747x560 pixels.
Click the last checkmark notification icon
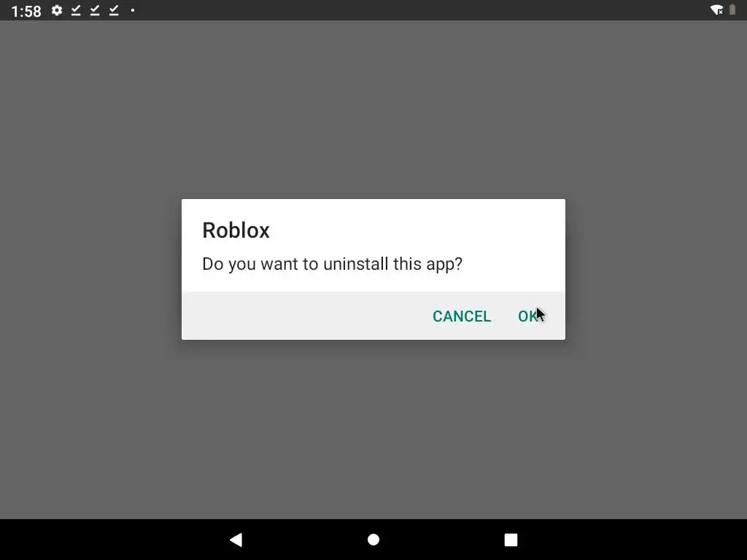[x=114, y=10]
